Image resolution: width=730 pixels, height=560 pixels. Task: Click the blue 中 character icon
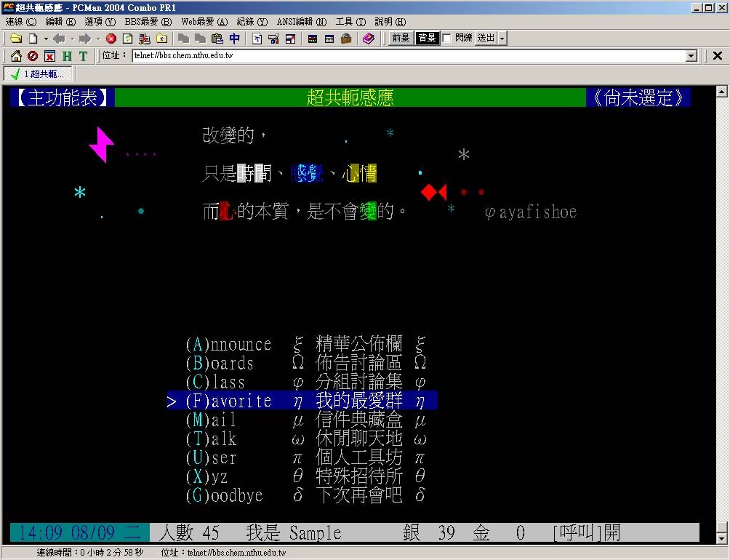tap(234, 39)
